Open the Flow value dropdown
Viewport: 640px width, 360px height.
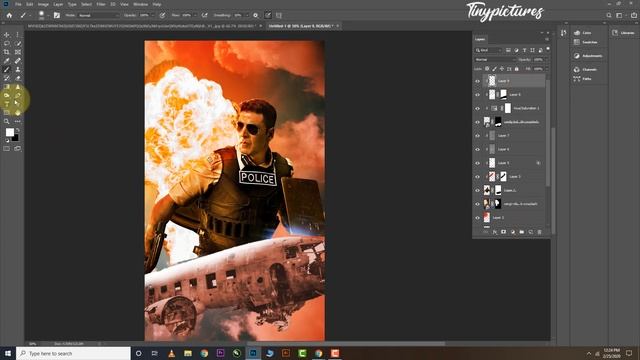coord(195,16)
